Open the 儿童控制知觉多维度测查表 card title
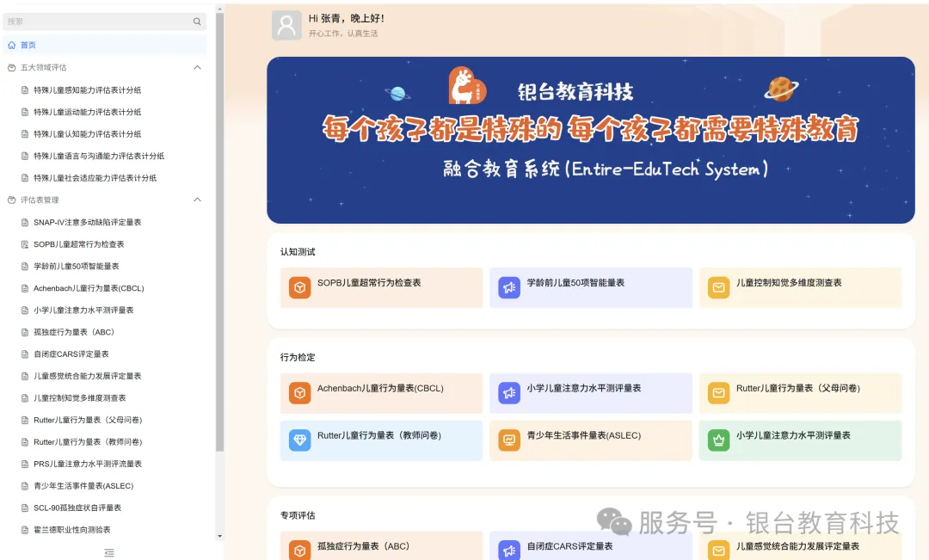The height and width of the screenshot is (560, 929). [x=789, y=283]
